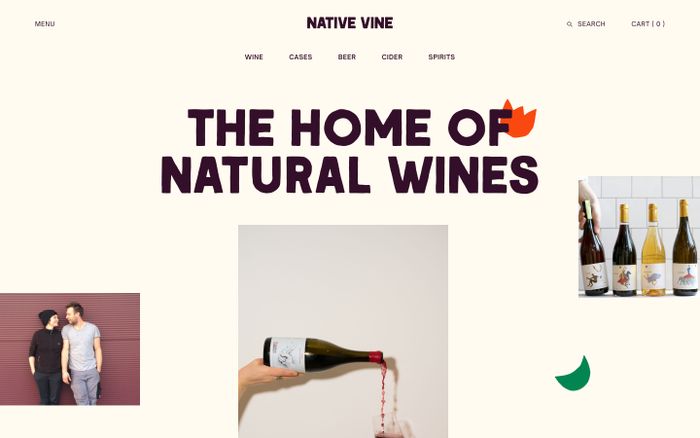This screenshot has height=438, width=700.
Task: Click the orange tulip decoration icon
Action: pyautogui.click(x=519, y=118)
